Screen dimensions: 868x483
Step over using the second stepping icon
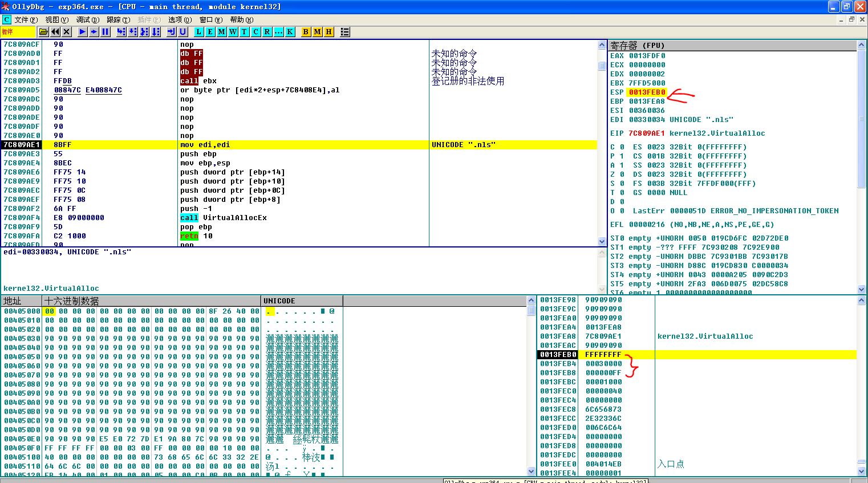(x=133, y=32)
